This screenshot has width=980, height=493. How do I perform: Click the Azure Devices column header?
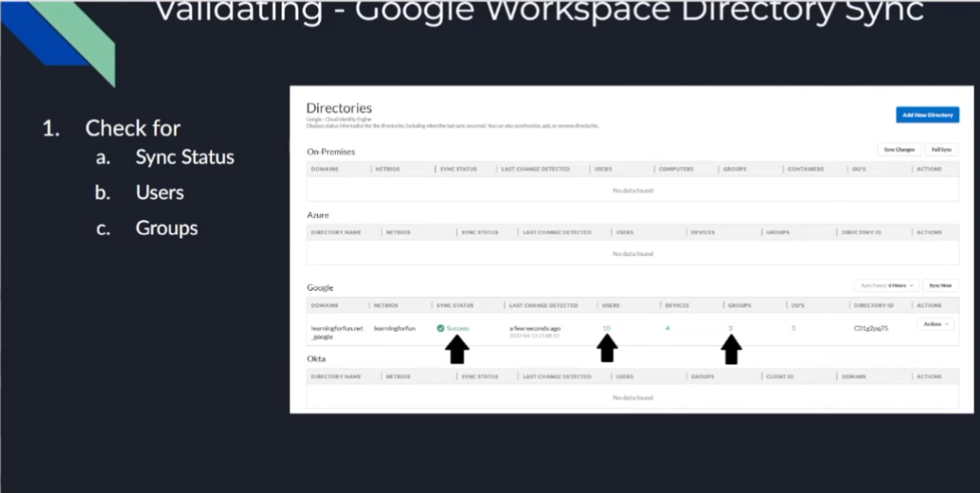point(702,232)
